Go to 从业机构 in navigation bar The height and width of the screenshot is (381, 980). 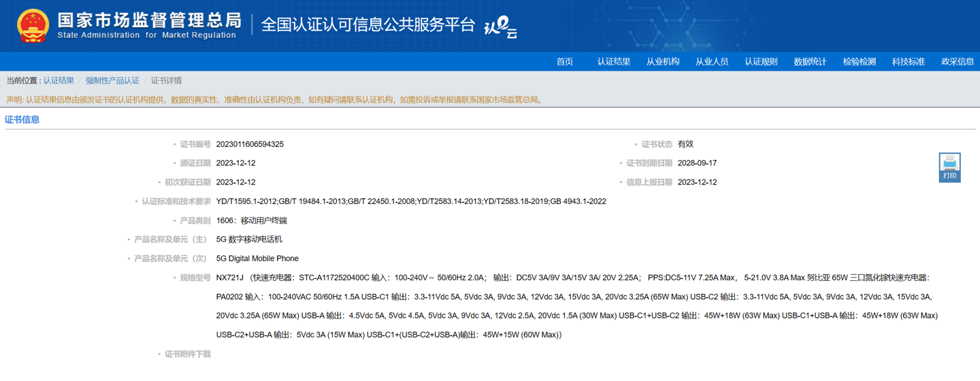tap(663, 62)
